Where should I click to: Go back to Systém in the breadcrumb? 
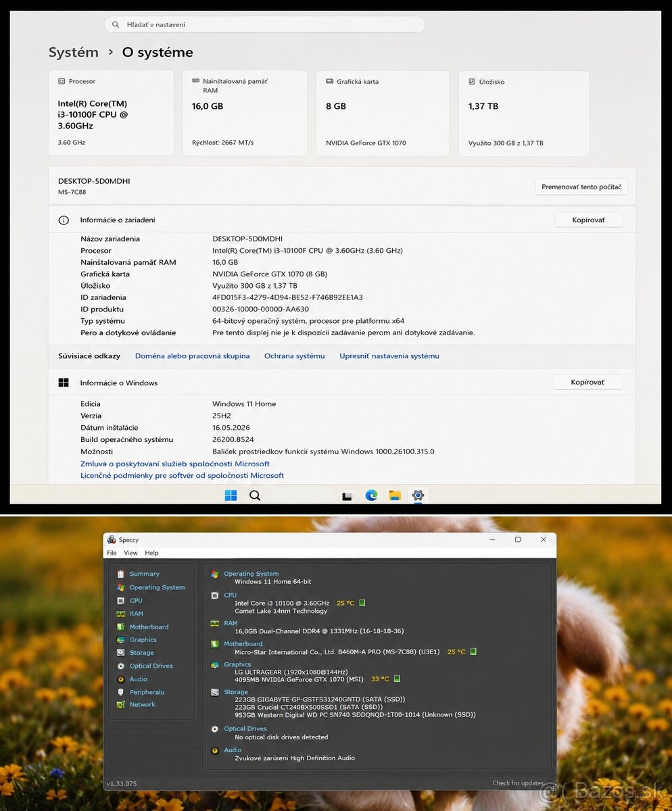(74, 52)
